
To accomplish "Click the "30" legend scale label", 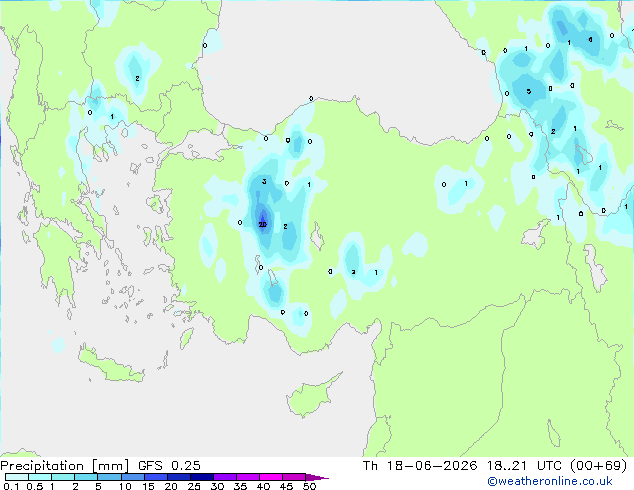I will click(218, 486).
